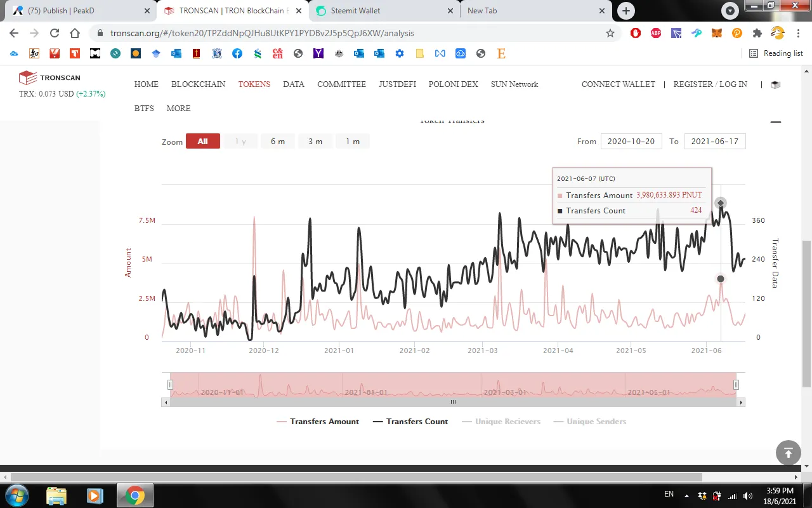Select the All zoom range
The image size is (812, 508).
click(x=203, y=141)
